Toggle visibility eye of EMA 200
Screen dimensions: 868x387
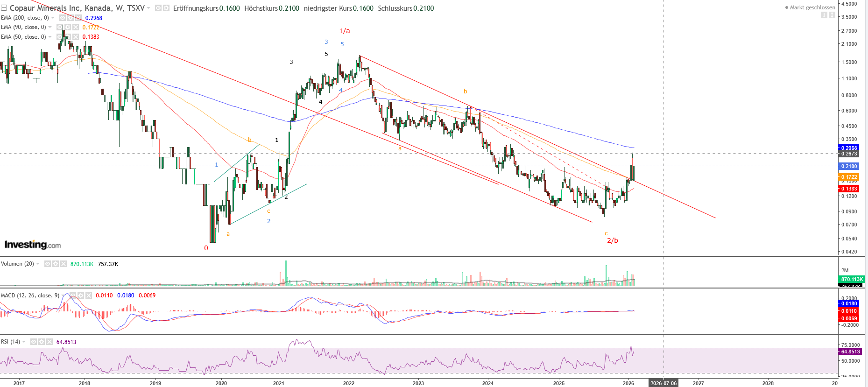tap(63, 18)
